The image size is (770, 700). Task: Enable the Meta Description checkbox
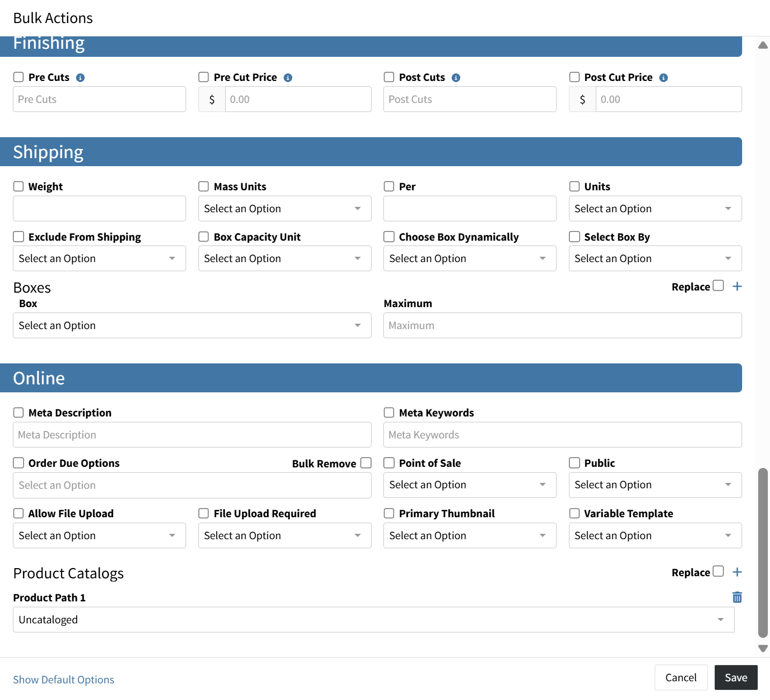(x=19, y=412)
